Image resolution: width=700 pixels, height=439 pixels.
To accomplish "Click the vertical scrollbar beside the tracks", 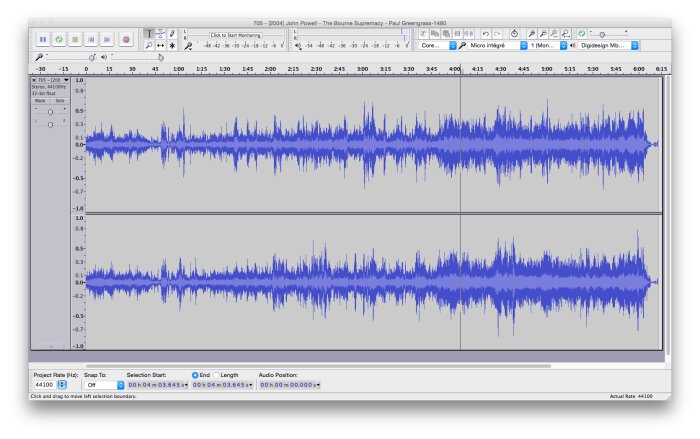I will [667, 215].
